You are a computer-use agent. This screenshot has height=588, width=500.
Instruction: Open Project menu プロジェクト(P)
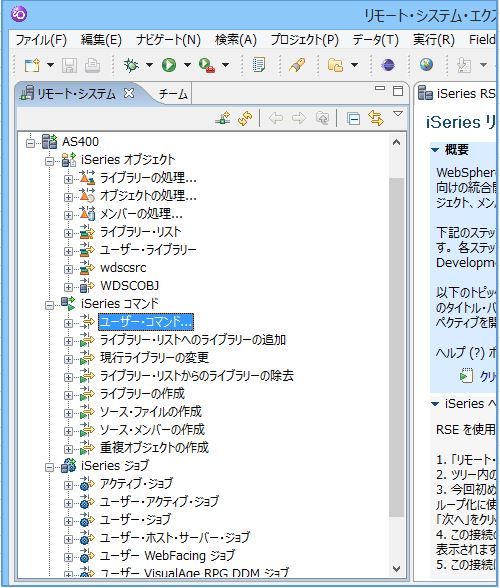tap(305, 40)
